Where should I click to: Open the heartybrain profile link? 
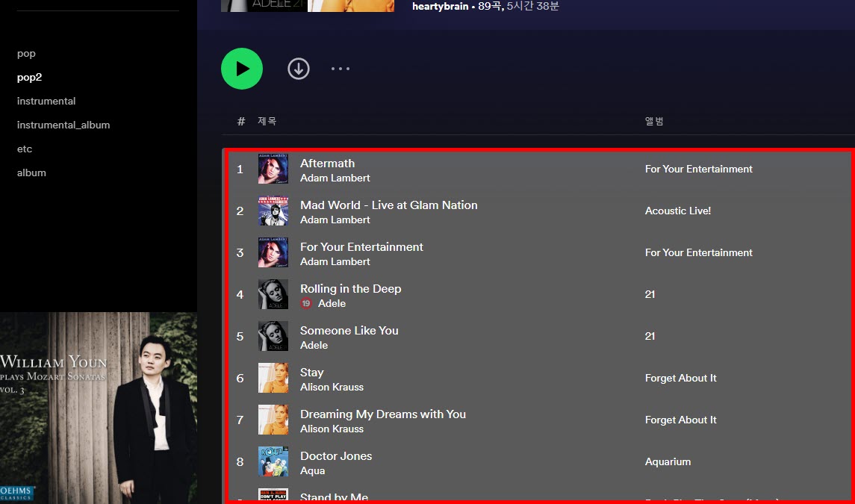(x=440, y=7)
